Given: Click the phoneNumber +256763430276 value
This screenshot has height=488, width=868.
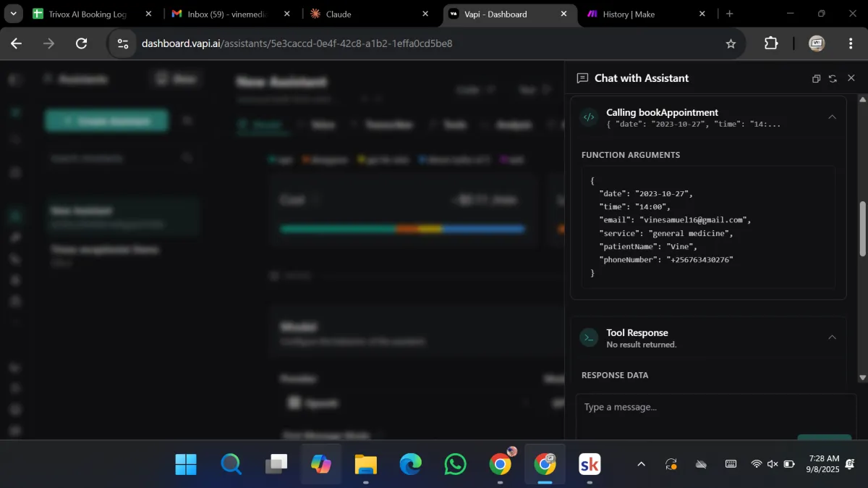Looking at the screenshot, I should [699, 259].
